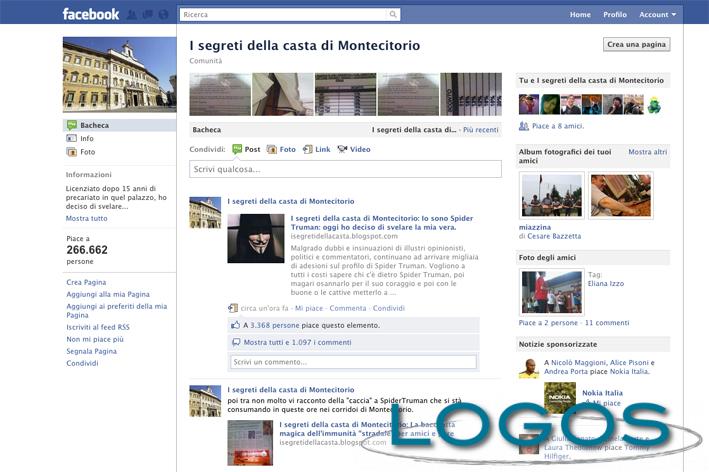The height and width of the screenshot is (472, 709).
Task: Click Mi piace under first post
Action: tap(309, 308)
